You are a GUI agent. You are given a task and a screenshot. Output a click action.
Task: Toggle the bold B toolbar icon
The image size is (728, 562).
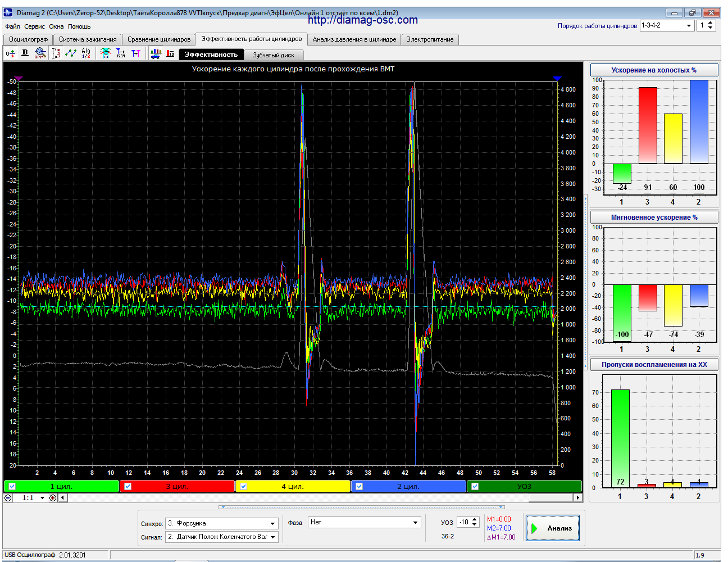[x=25, y=53]
